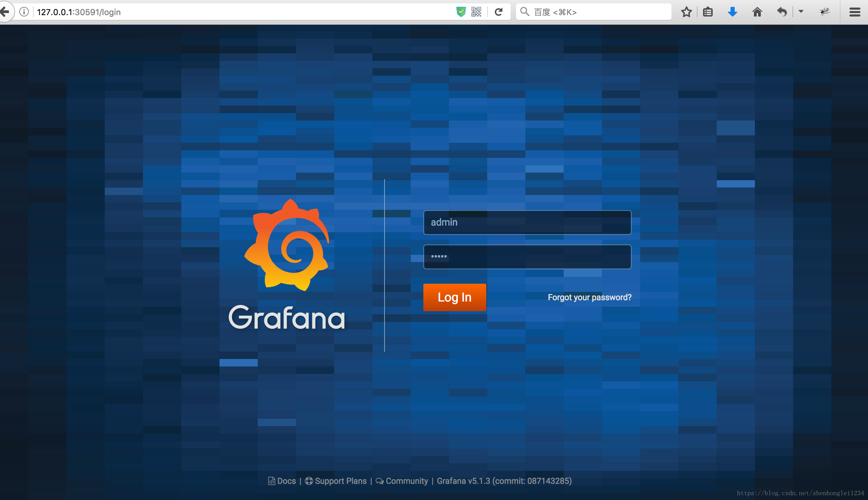Open the hamburger menu

(855, 12)
